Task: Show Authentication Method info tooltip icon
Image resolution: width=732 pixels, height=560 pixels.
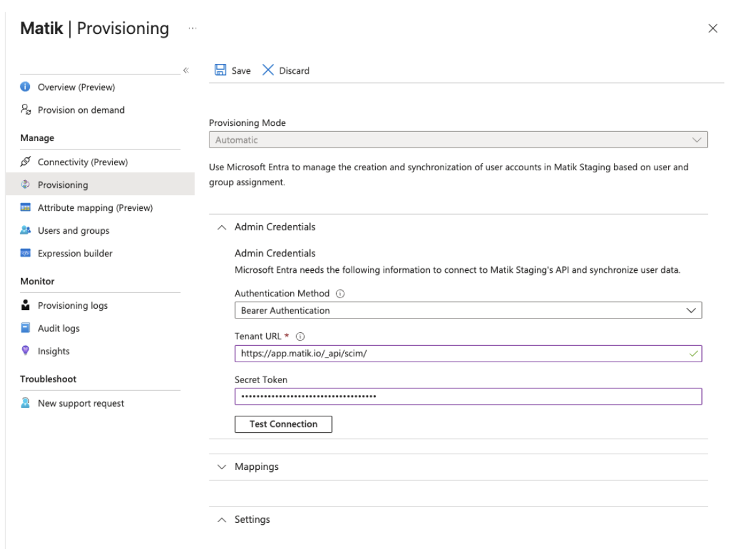Action: 340,294
